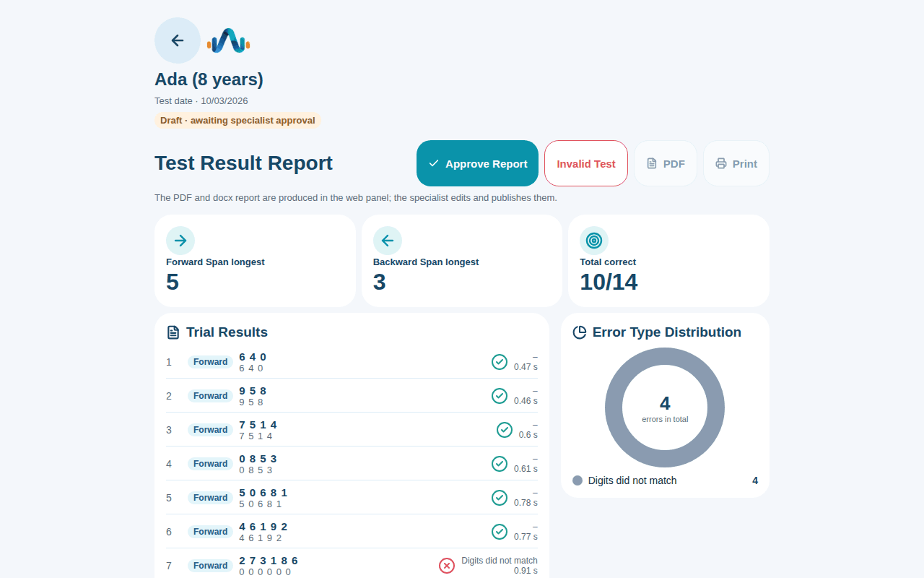Print the test report
The image size is (924, 578).
coord(736,163)
